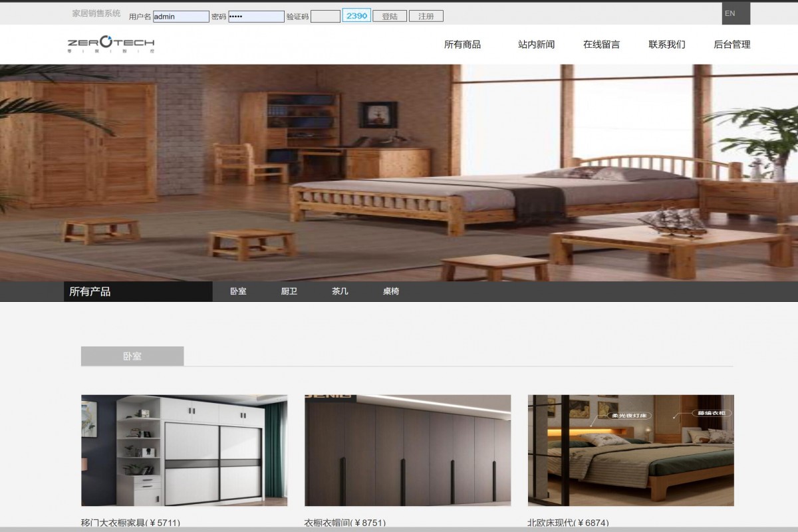798x532 pixels.
Task: Open the 在线留言 message page
Action: click(x=601, y=45)
